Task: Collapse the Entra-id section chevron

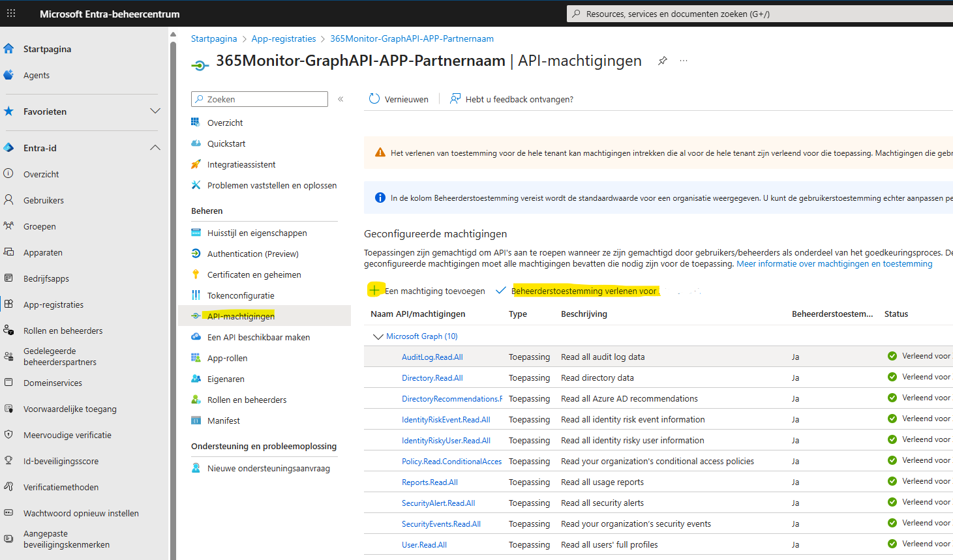Action: click(x=155, y=148)
